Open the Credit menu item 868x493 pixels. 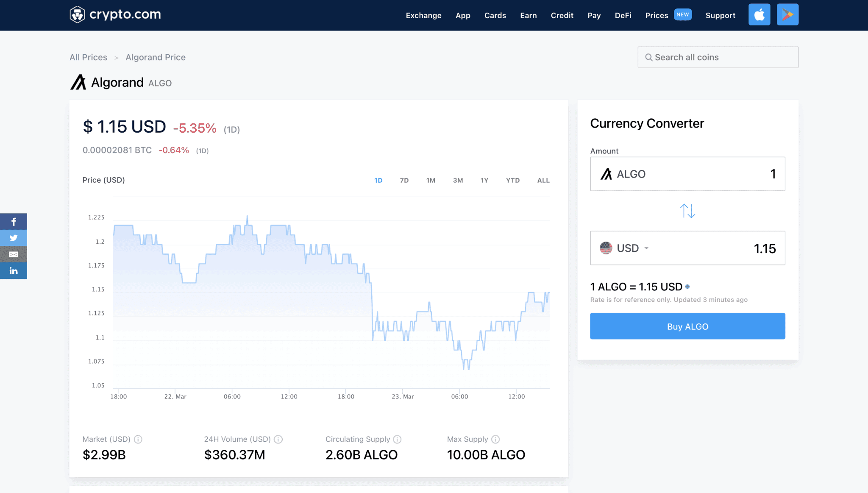coord(562,15)
